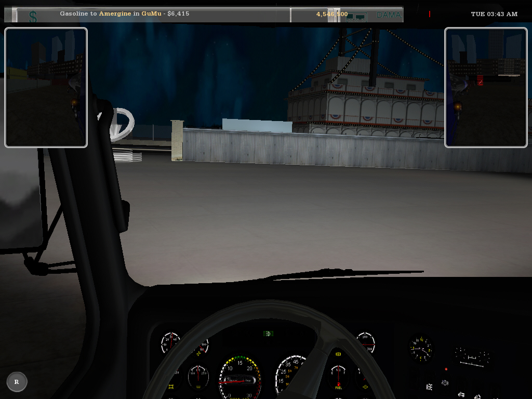
Task: Click the red LED light on right panel
Action: (446, 369)
